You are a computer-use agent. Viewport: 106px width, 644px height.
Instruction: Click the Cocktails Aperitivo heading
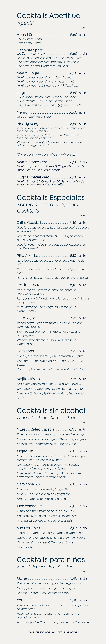pos(48,16)
